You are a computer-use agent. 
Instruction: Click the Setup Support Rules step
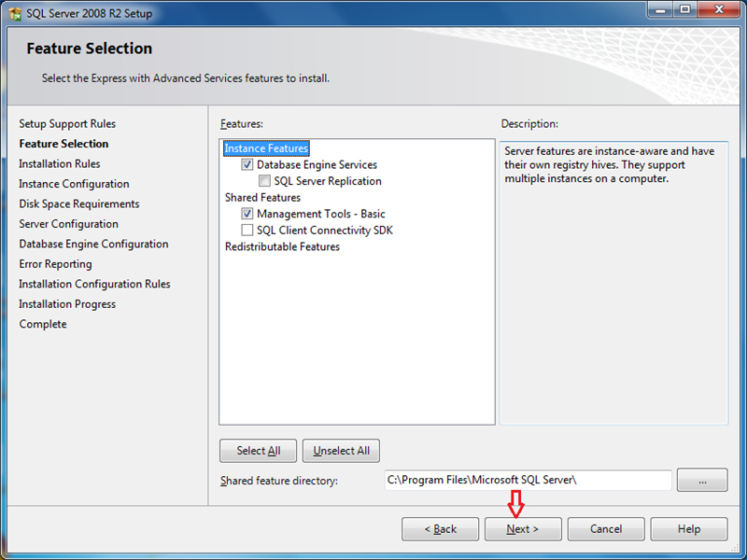67,124
